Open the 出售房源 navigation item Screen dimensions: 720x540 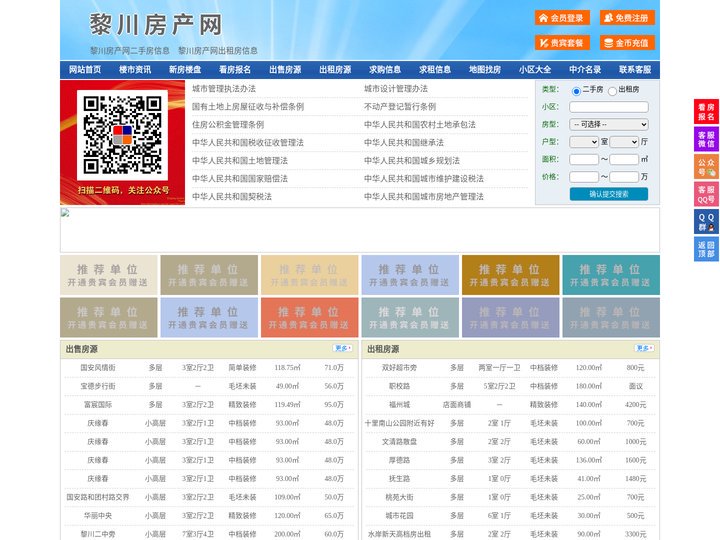[285, 70]
